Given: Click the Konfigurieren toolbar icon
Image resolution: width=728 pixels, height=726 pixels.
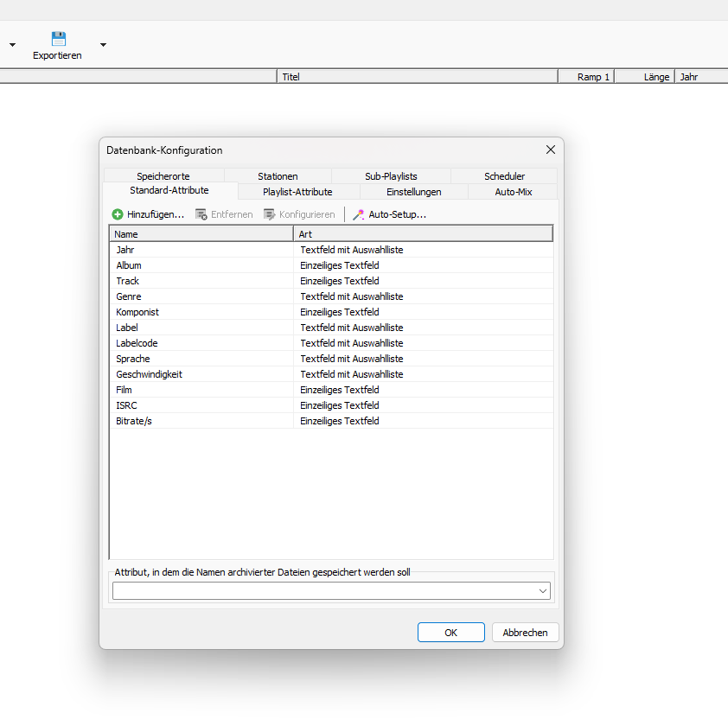Looking at the screenshot, I should point(270,214).
